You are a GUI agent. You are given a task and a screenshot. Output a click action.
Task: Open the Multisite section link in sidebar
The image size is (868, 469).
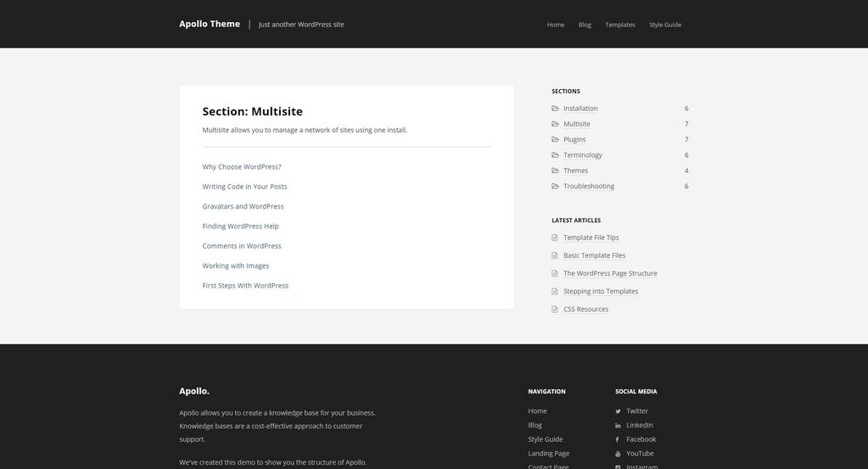pos(577,124)
